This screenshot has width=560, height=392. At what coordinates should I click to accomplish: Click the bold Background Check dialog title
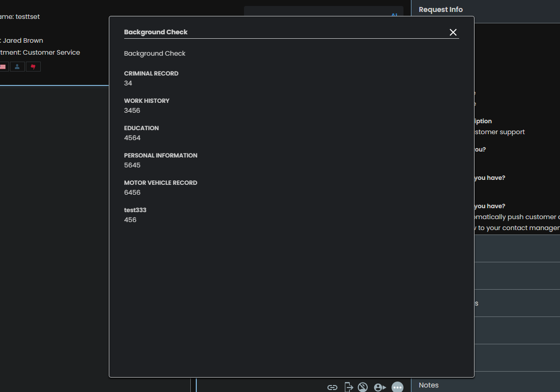pyautogui.click(x=156, y=32)
